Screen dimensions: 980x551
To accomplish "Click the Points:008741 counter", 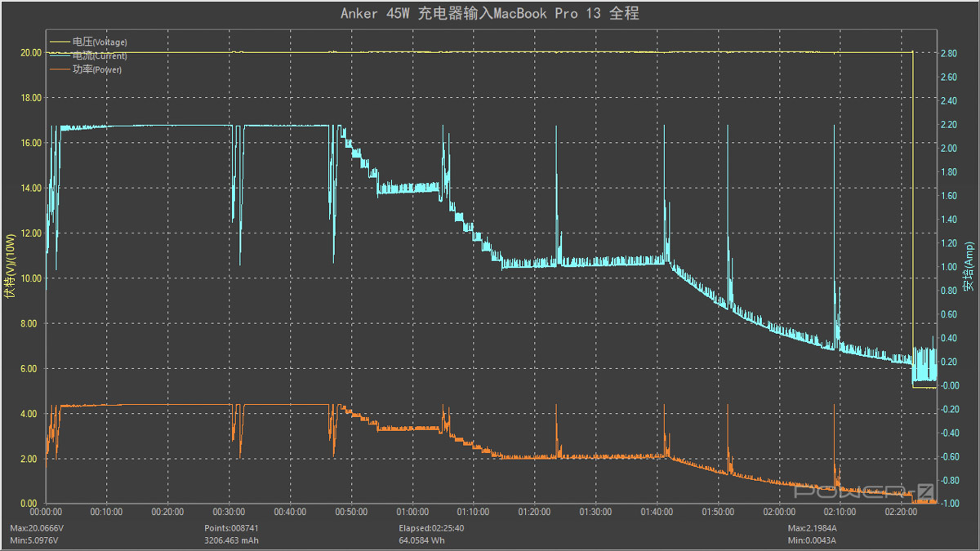I will (x=233, y=528).
